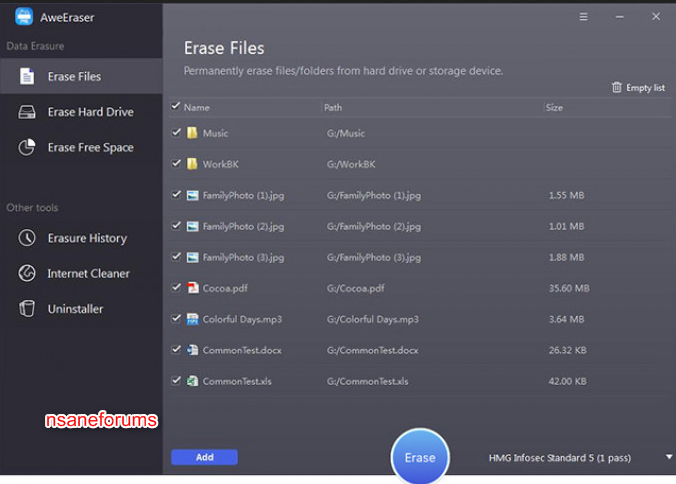Click the Colorful Days.mp3 audio file icon
The width and height of the screenshot is (676, 484).
(x=192, y=319)
